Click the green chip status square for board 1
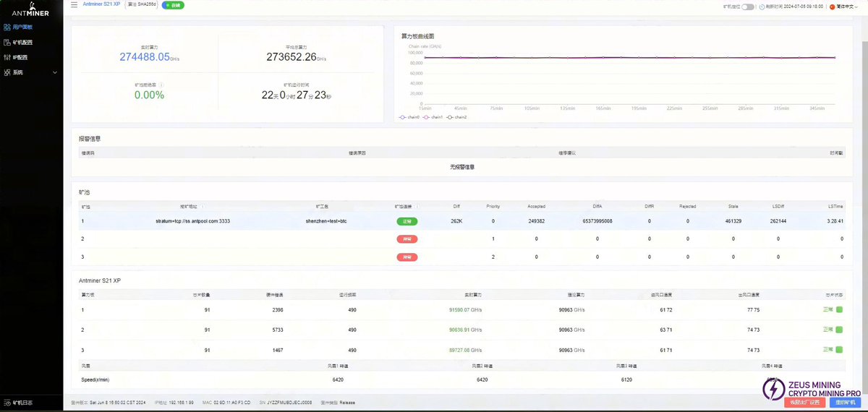This screenshot has height=412, width=868. [839, 309]
